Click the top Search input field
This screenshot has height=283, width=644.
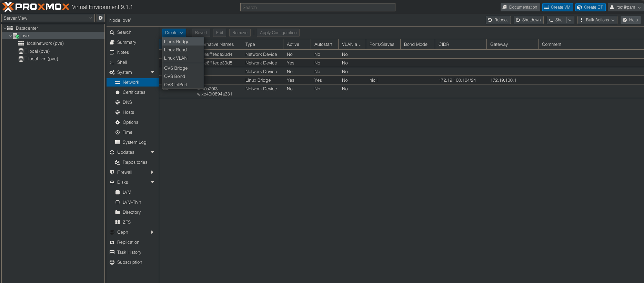coord(318,7)
